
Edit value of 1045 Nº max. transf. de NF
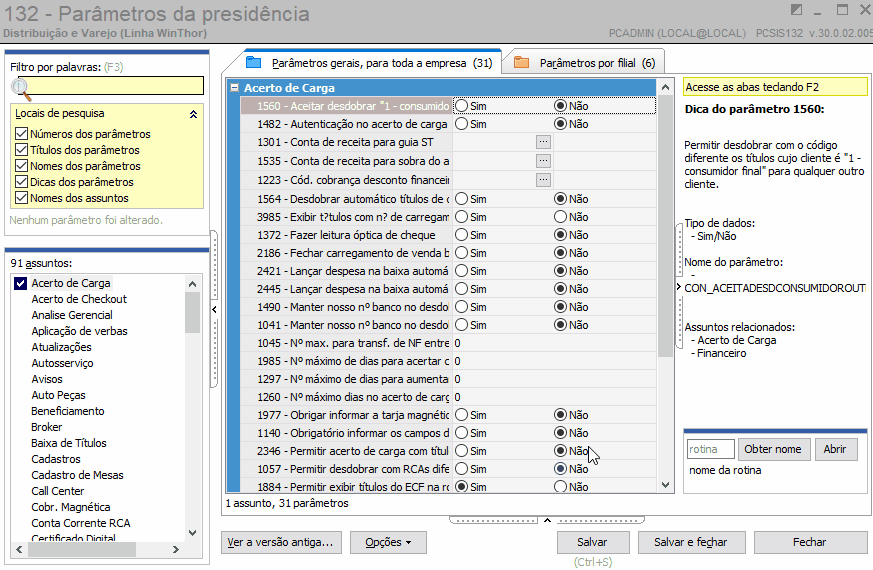point(553,343)
